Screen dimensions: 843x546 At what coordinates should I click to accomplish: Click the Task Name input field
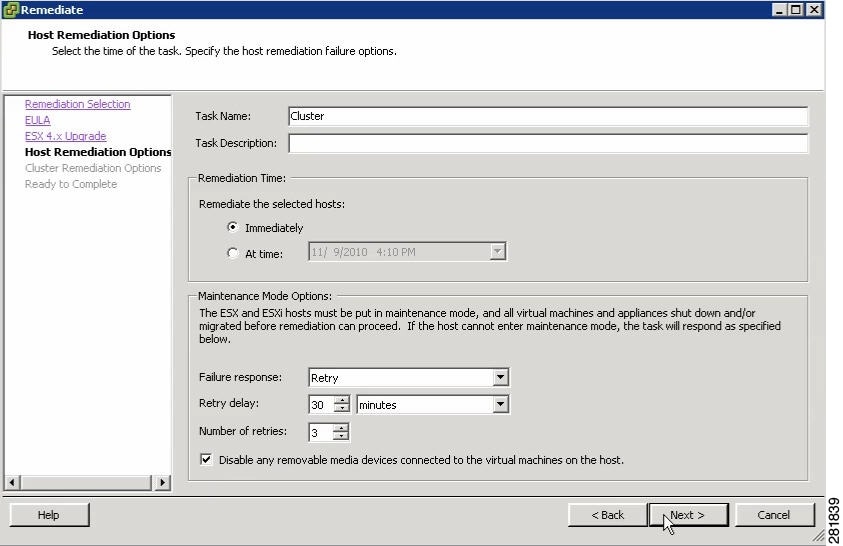pyautogui.click(x=548, y=116)
